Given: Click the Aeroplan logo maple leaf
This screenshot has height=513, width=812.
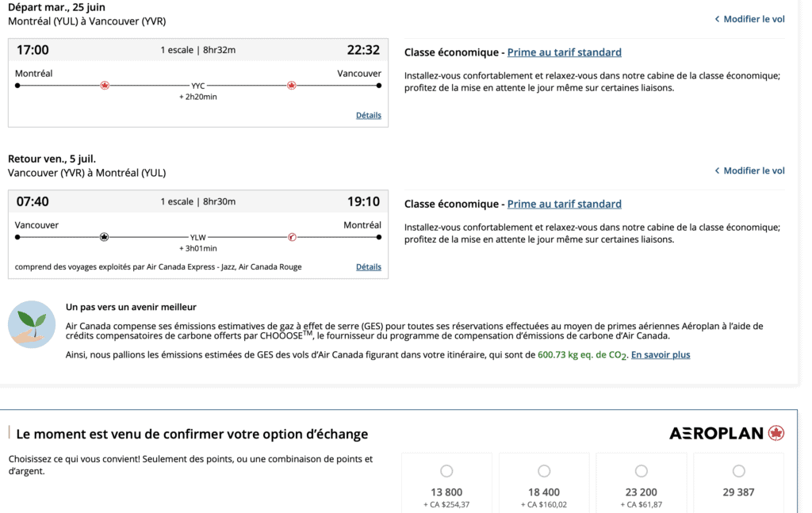Looking at the screenshot, I should click(776, 433).
